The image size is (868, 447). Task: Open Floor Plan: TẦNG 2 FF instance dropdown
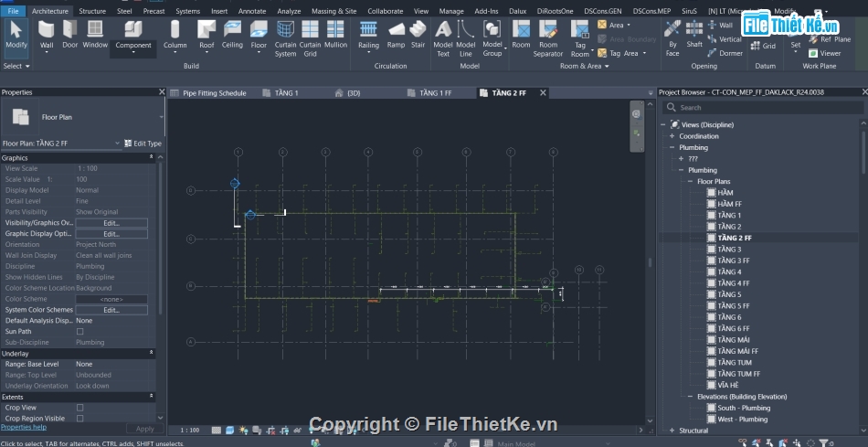coord(117,144)
